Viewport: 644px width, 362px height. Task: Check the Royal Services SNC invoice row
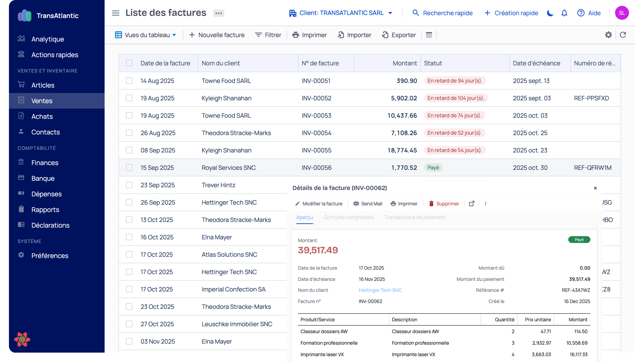tap(129, 168)
